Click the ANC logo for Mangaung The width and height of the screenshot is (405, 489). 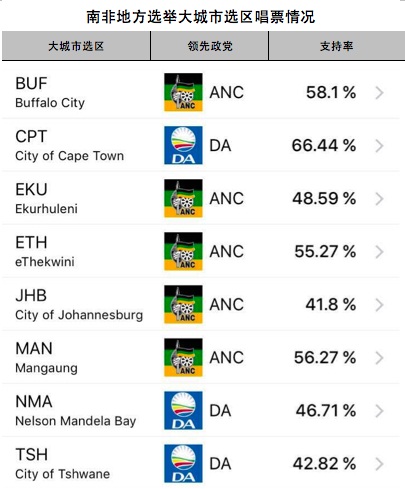click(183, 357)
